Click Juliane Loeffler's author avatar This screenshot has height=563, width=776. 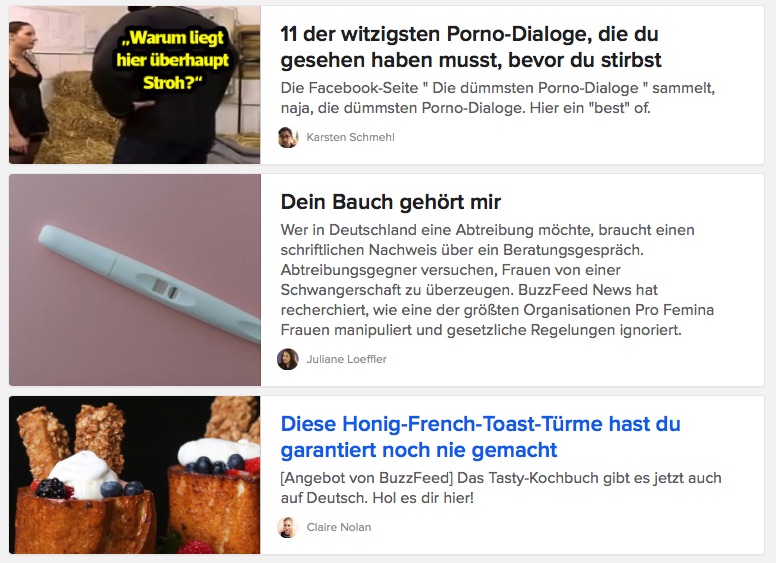(x=288, y=359)
